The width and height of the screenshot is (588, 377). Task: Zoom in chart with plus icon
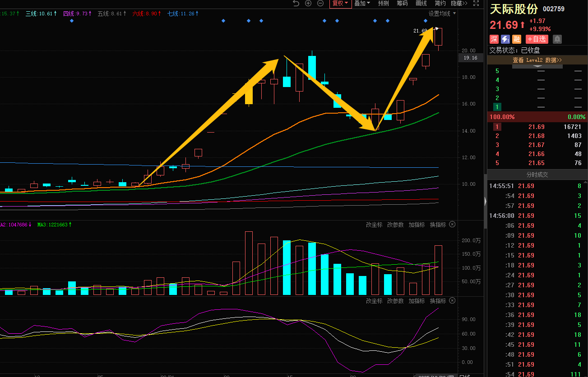pyautogui.click(x=308, y=3)
